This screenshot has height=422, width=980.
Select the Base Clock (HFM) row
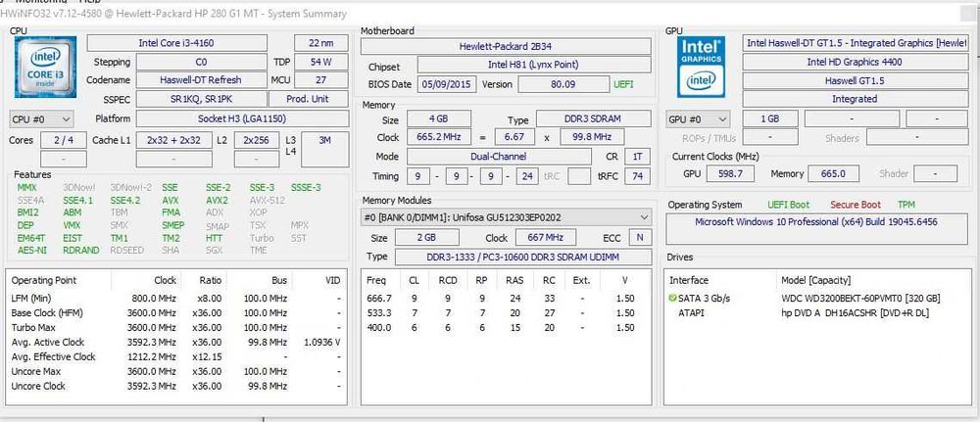click(x=175, y=312)
